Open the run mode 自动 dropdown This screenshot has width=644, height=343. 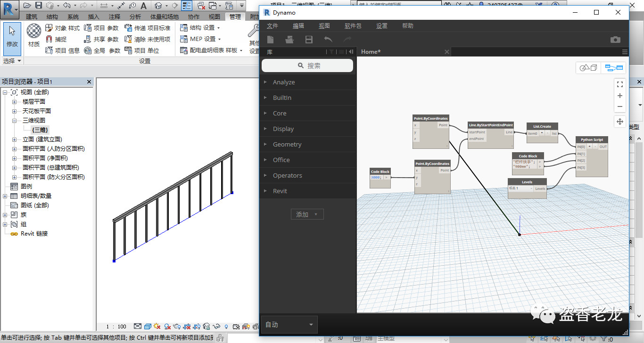pos(289,325)
